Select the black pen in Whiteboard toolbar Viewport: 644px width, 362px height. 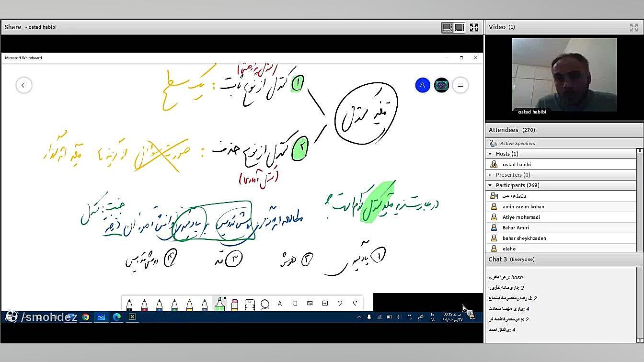pyautogui.click(x=129, y=305)
